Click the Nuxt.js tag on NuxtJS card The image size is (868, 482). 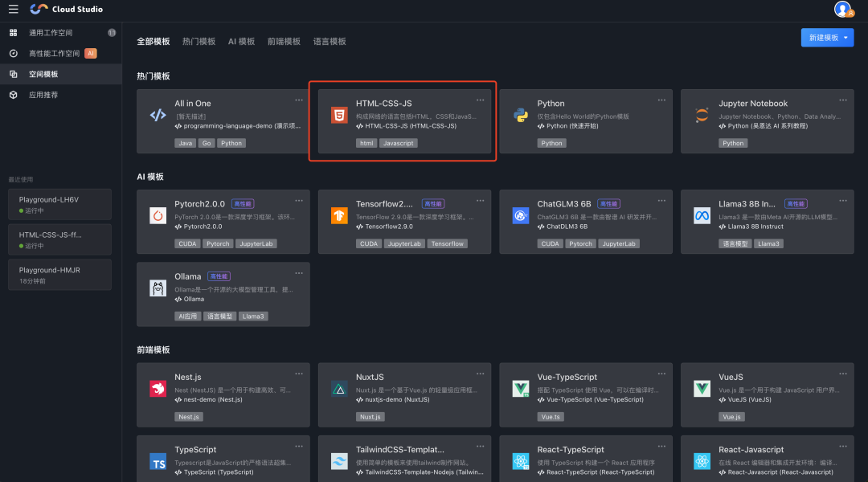tap(370, 417)
